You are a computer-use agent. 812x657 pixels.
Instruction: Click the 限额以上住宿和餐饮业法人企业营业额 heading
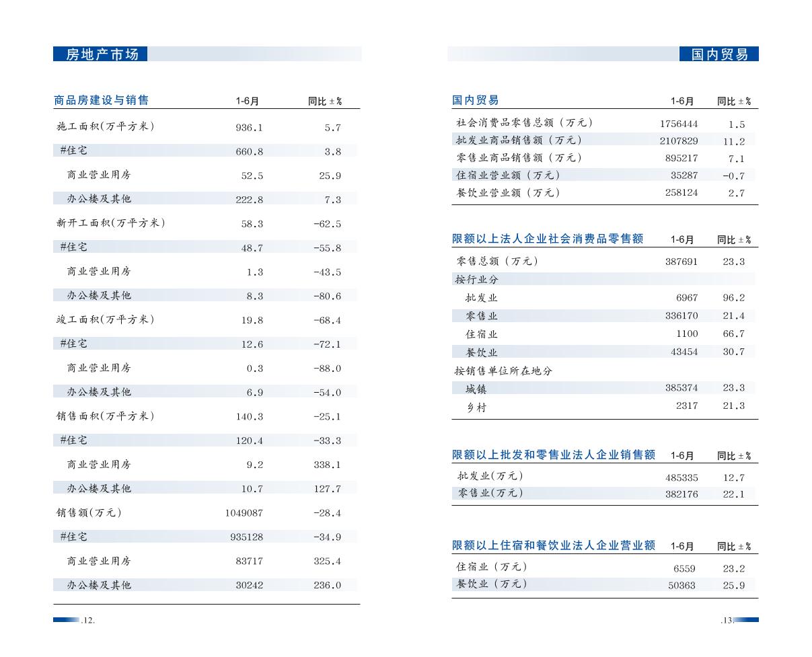coord(553,545)
